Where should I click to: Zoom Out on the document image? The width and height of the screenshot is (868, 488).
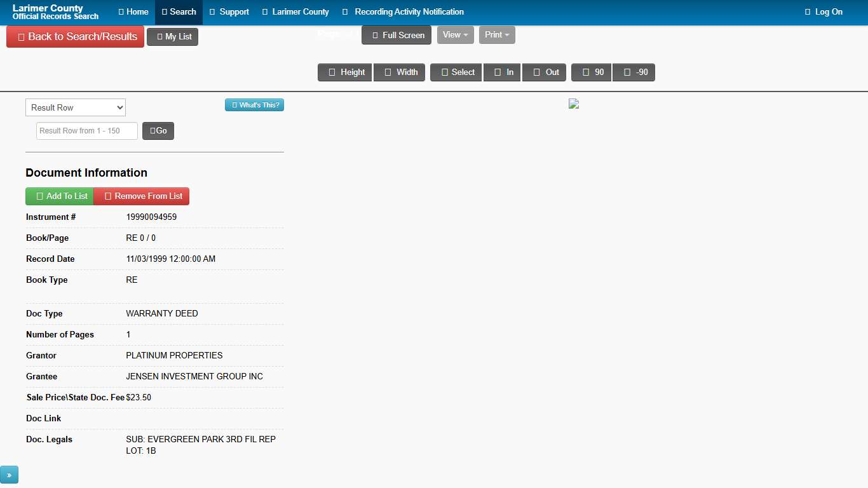coord(545,72)
